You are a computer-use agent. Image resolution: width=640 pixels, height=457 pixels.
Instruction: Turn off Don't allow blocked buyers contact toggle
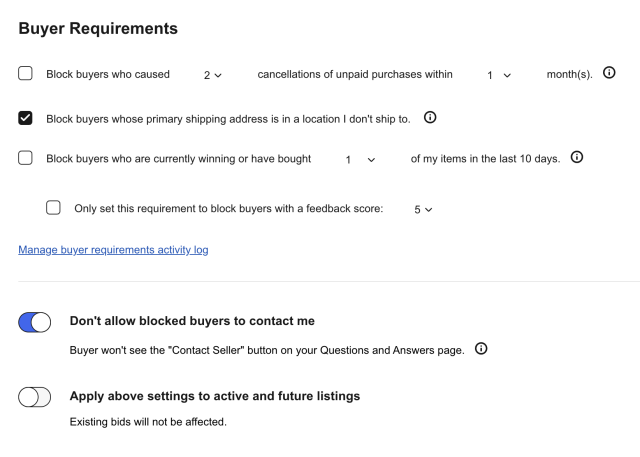[x=35, y=321]
